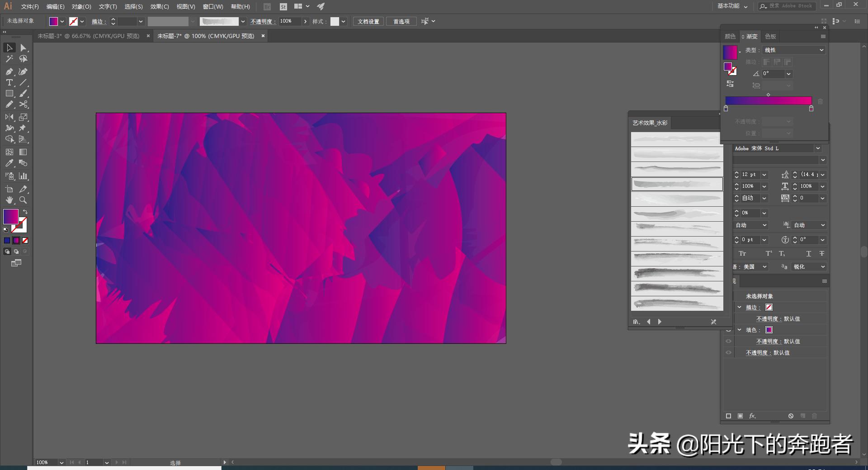Select the Paintbrush tool
The height and width of the screenshot is (470, 868).
(x=24, y=94)
